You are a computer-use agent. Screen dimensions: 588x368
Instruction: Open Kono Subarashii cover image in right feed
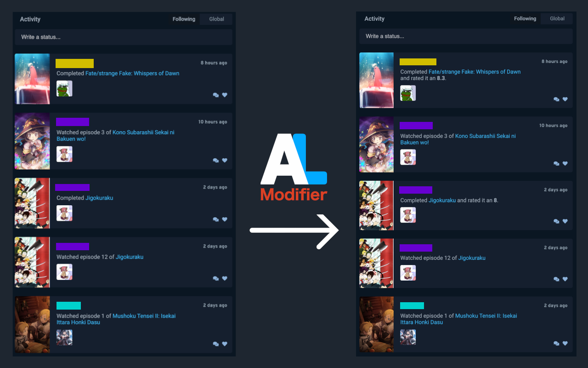tap(376, 144)
